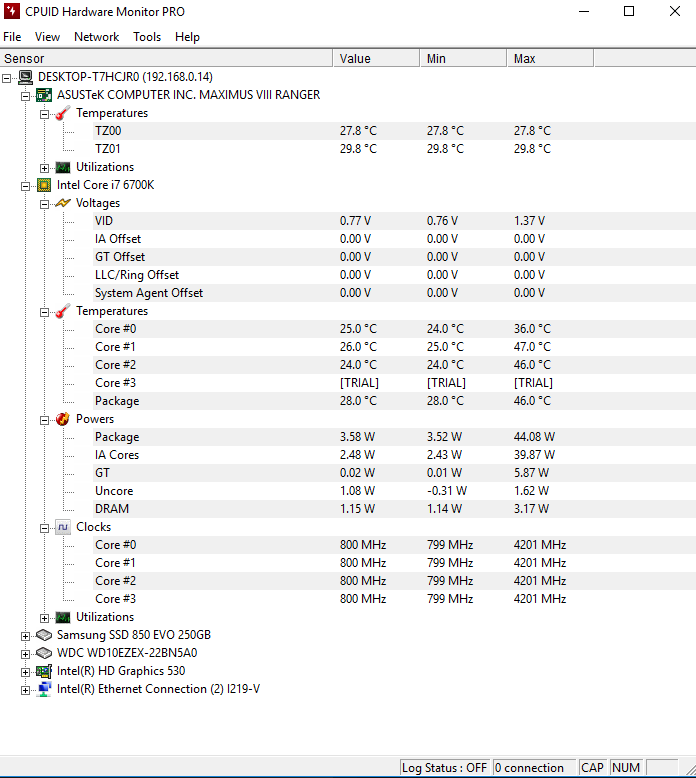Click the WDC WD10EZEX drive icon
This screenshot has width=696, height=778.
44,653
